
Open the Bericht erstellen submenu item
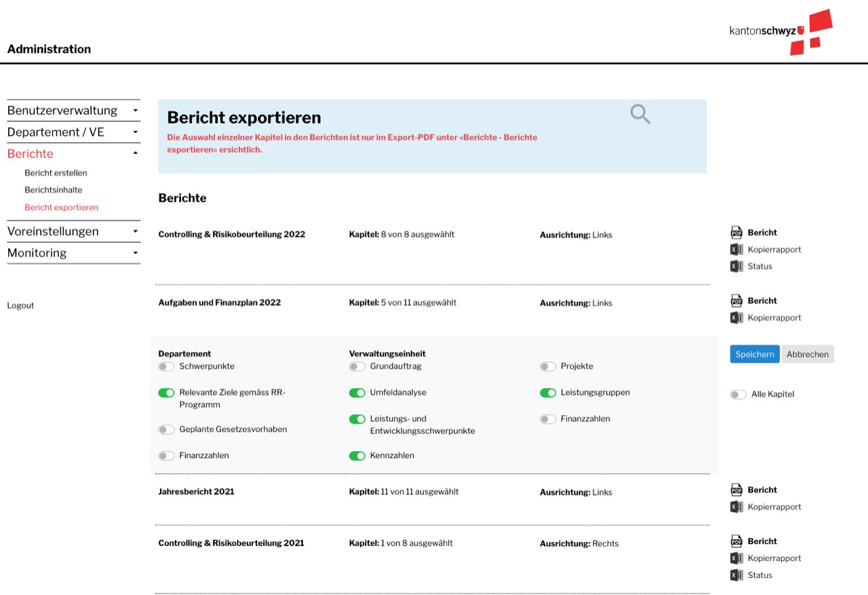click(56, 173)
